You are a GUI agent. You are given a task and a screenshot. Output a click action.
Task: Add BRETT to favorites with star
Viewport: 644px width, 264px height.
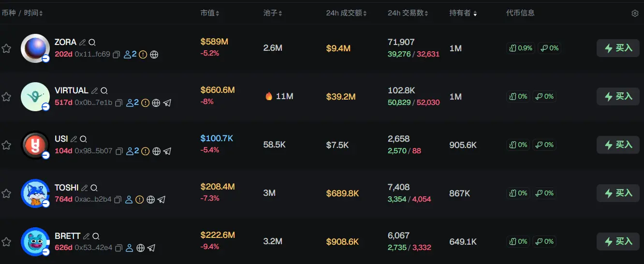pyautogui.click(x=6, y=242)
